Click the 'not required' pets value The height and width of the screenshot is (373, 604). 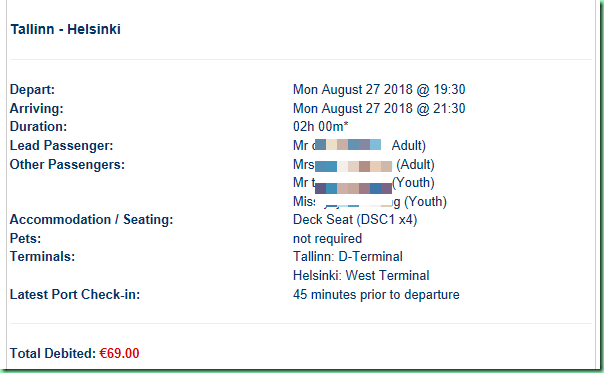(x=327, y=239)
